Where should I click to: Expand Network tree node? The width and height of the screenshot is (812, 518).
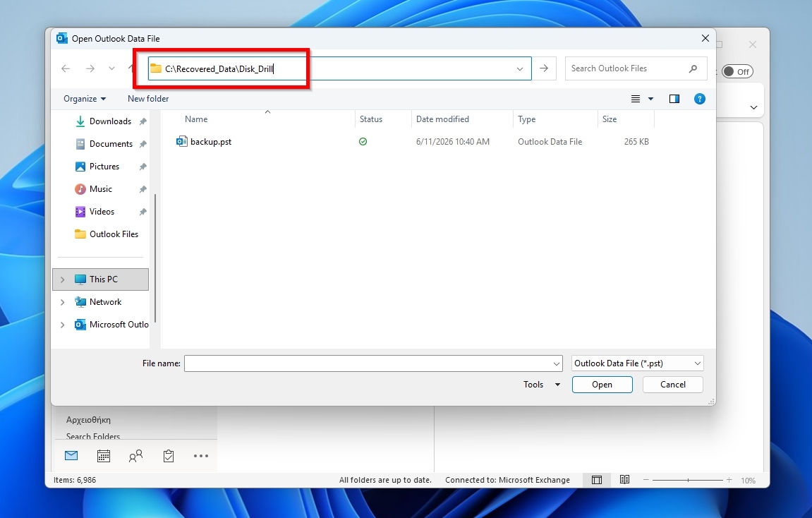(63, 302)
